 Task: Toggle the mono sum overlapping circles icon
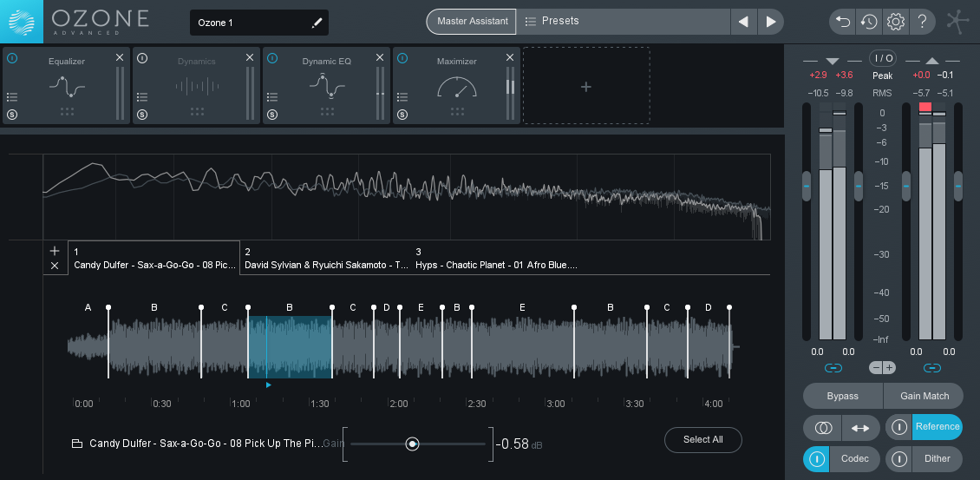(x=822, y=428)
